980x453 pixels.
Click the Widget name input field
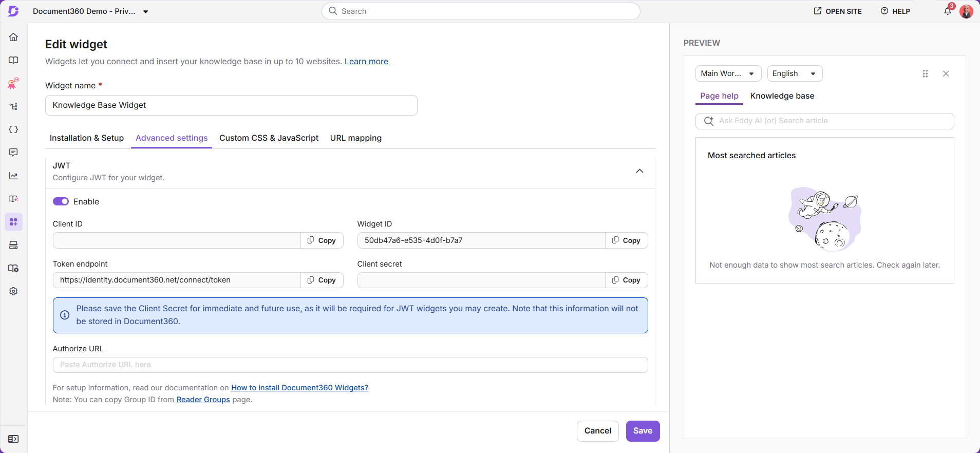tap(231, 105)
